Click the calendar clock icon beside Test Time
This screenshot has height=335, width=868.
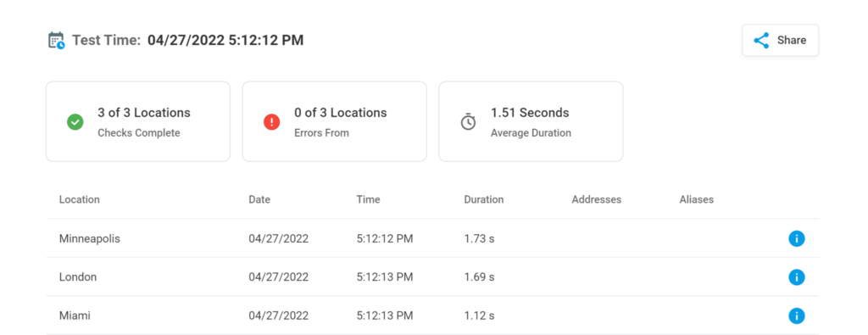tap(57, 41)
